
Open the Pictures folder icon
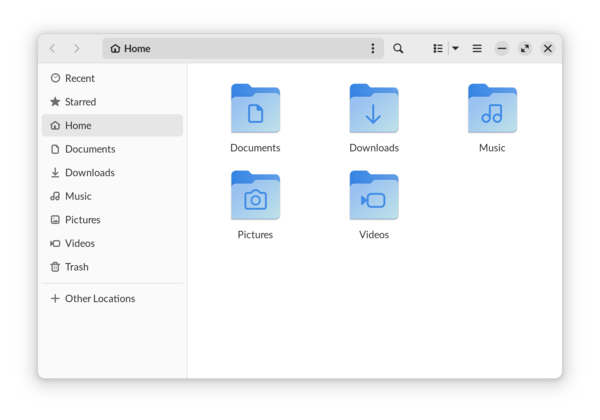click(255, 196)
